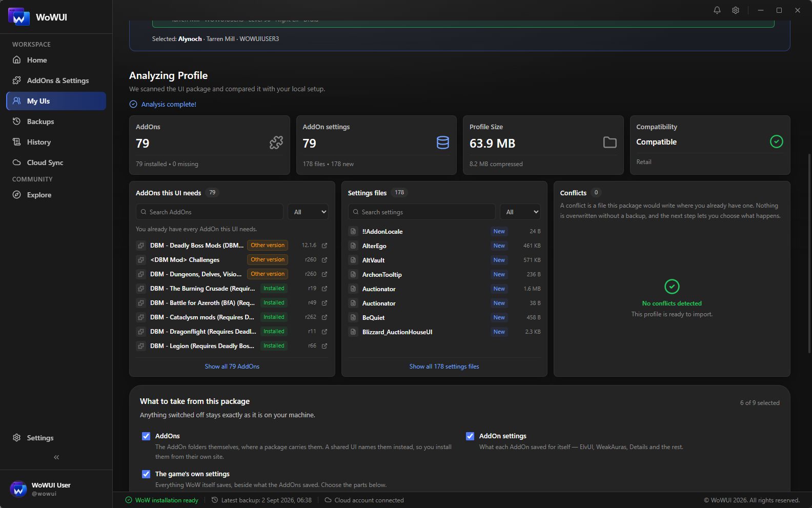
Task: Click the Installed badge for DBM - Cataclysm mods
Action: 274,317
